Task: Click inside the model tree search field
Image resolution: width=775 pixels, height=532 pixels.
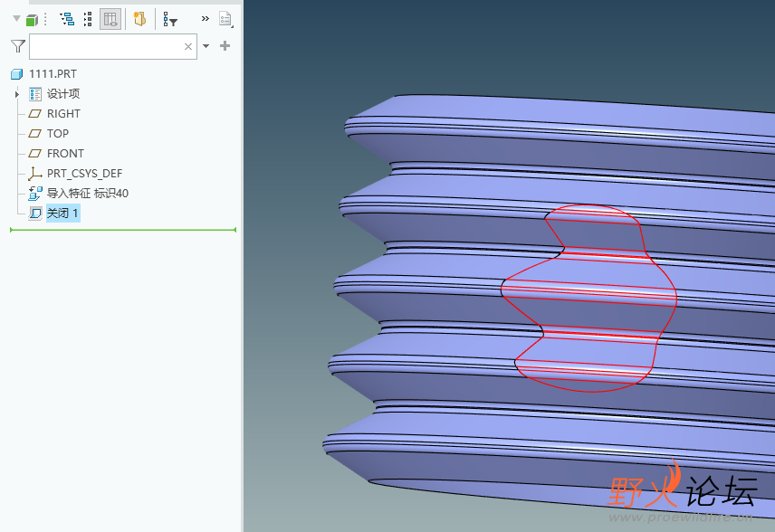Action: click(x=104, y=46)
